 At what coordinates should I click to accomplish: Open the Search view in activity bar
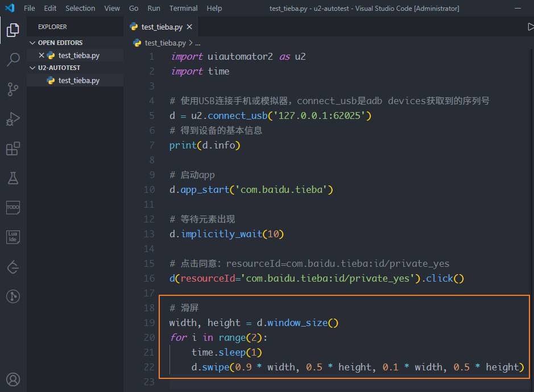pyautogui.click(x=13, y=59)
